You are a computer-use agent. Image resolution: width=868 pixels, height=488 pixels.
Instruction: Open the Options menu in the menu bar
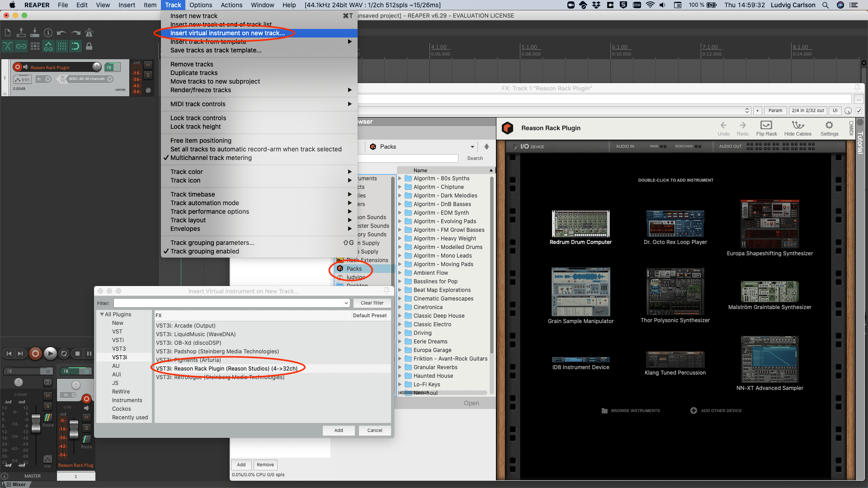click(x=201, y=5)
